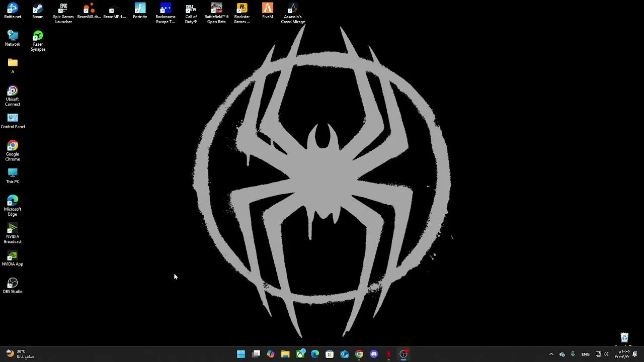Open Outlook from the taskbar
The height and width of the screenshot is (362, 644).
pos(345,354)
